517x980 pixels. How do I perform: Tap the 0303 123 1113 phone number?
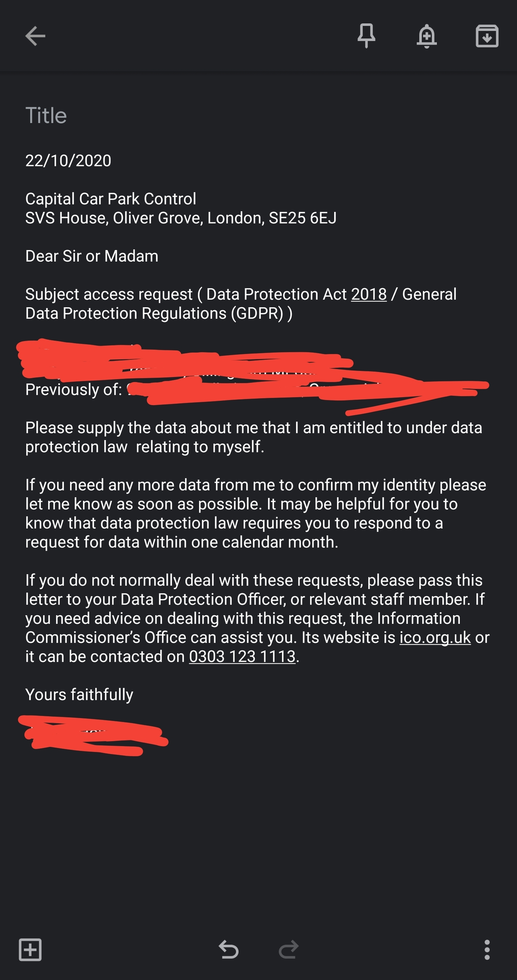(x=242, y=656)
